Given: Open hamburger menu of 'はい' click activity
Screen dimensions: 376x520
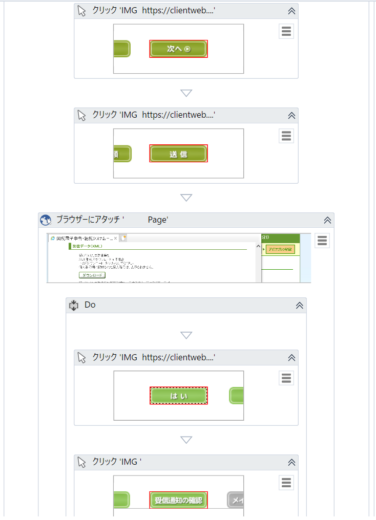Looking at the screenshot, I should (x=286, y=378).
